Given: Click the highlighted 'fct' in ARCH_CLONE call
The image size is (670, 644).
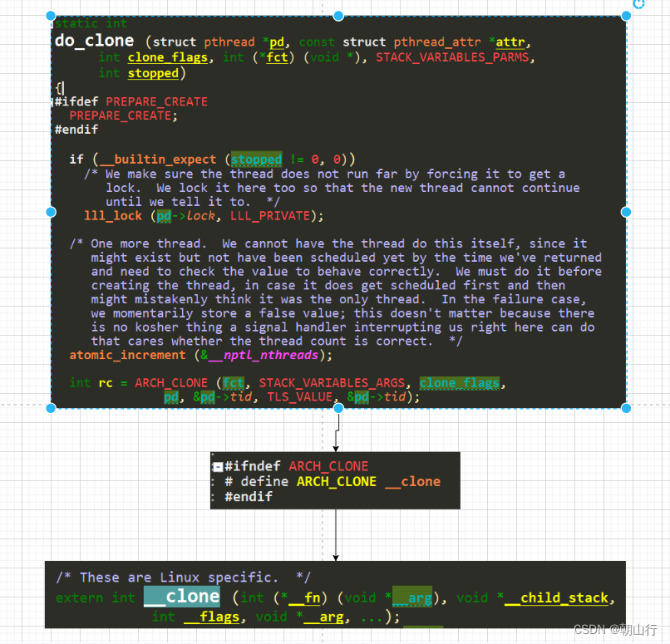Looking at the screenshot, I should [x=234, y=382].
